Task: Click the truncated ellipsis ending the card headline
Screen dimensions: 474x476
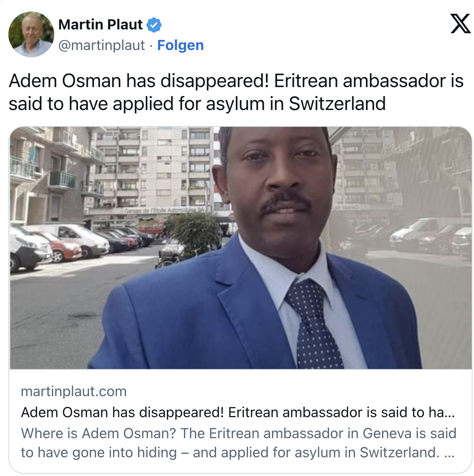Action: pyautogui.click(x=450, y=413)
